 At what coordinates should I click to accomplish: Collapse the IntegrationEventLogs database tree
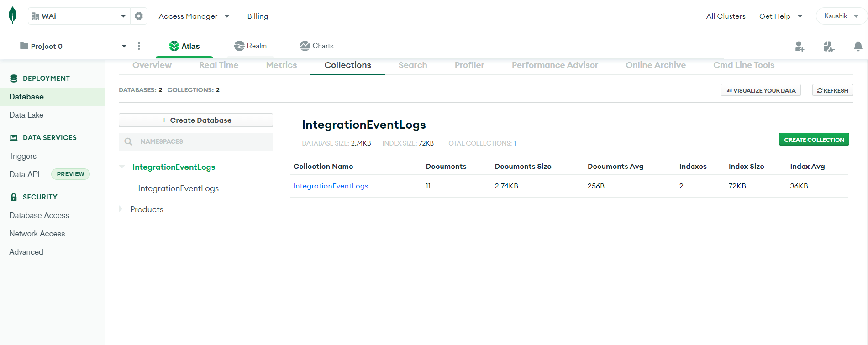[122, 167]
